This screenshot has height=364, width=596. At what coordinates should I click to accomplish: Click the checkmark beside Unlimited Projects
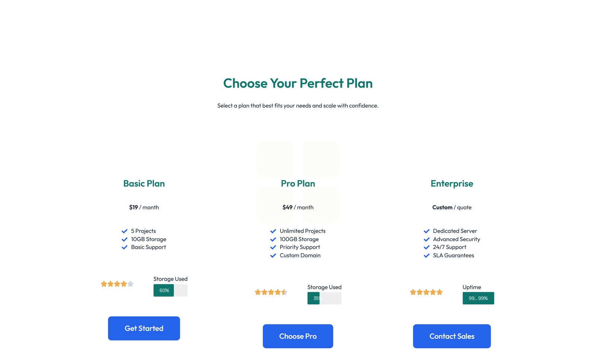(273, 231)
